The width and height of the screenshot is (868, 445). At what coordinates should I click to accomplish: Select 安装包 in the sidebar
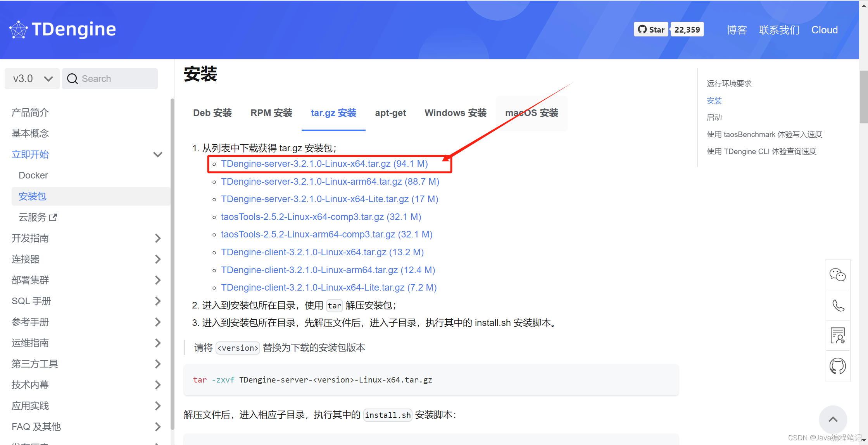(32, 196)
